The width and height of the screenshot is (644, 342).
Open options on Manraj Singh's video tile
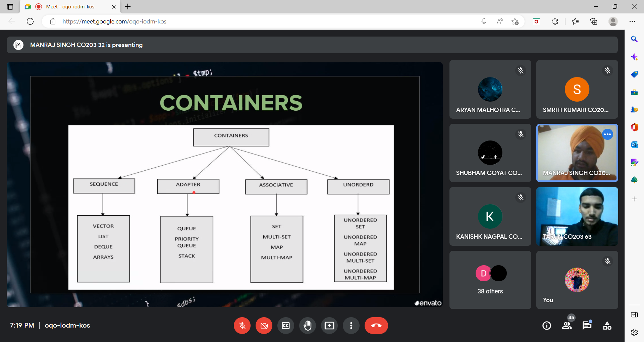click(x=608, y=134)
